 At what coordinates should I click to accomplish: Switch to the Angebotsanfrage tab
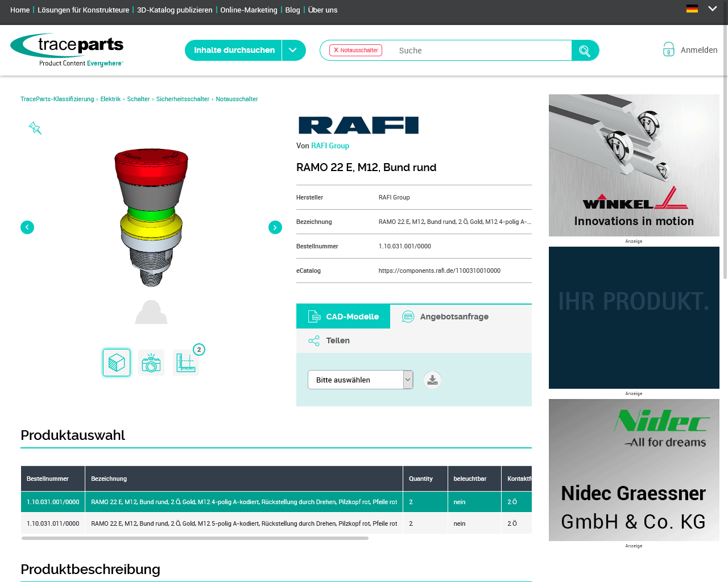tap(445, 317)
